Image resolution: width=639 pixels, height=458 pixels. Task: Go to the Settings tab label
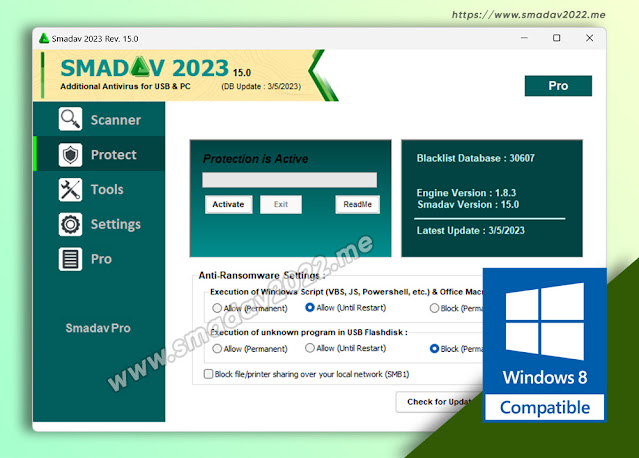click(116, 225)
